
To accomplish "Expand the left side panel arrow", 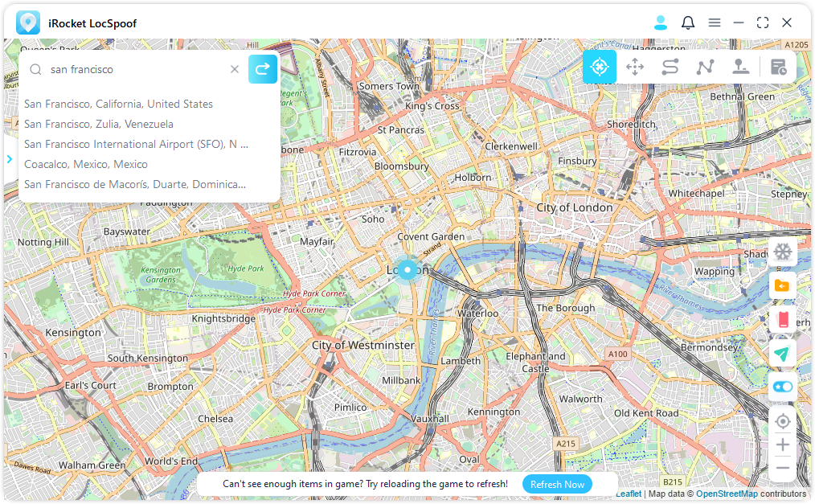I will click(10, 159).
